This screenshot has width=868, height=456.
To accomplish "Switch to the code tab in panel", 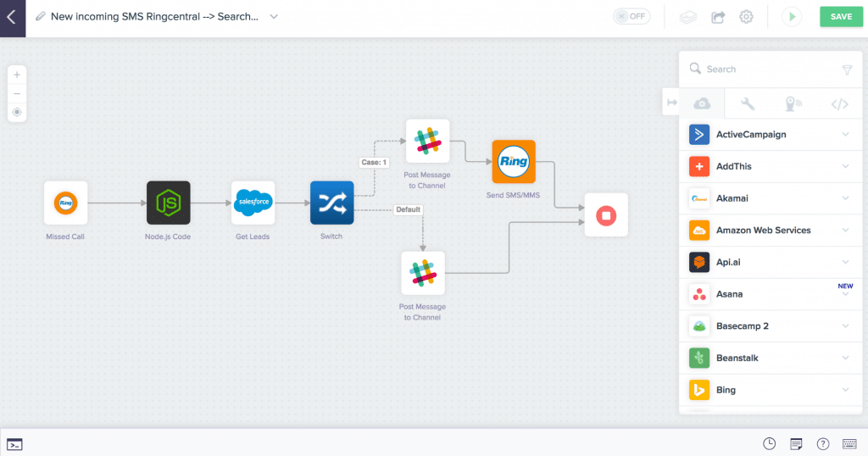I will pos(839,104).
